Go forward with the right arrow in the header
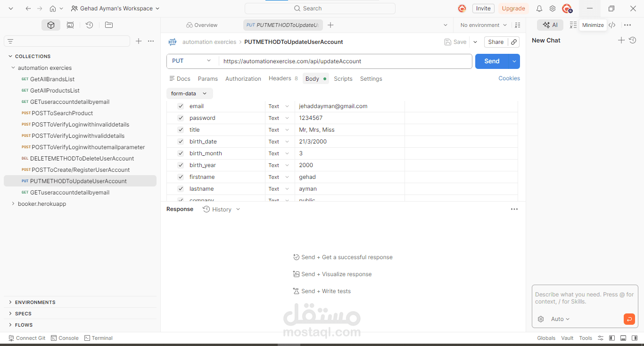 pyautogui.click(x=40, y=8)
